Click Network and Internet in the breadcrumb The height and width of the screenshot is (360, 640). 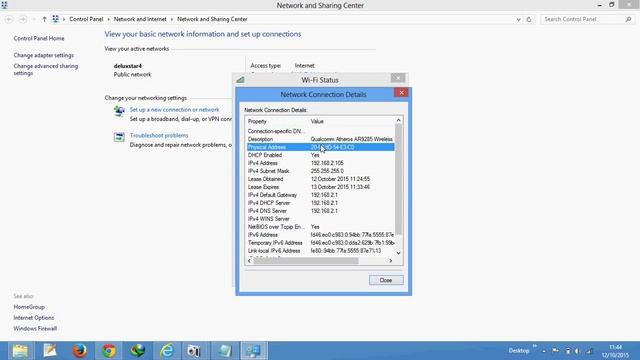coord(140,19)
